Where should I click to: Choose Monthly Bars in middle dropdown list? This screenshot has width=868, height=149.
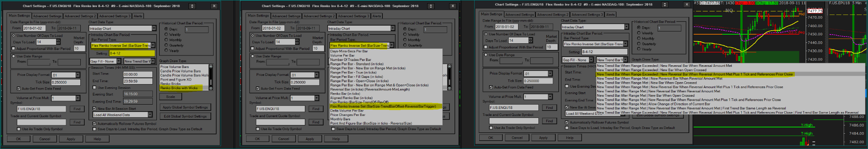[x=386, y=119]
